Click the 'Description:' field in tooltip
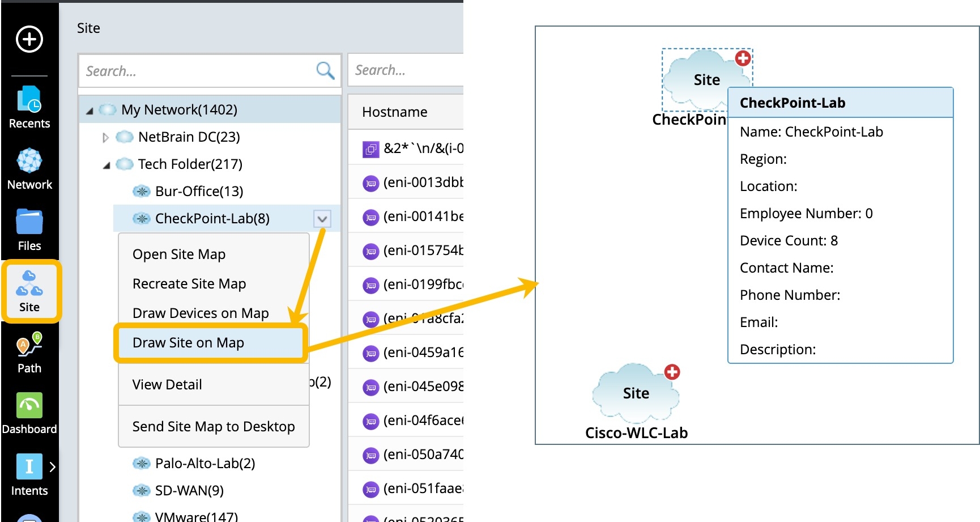Image resolution: width=980 pixels, height=522 pixels. (778, 349)
